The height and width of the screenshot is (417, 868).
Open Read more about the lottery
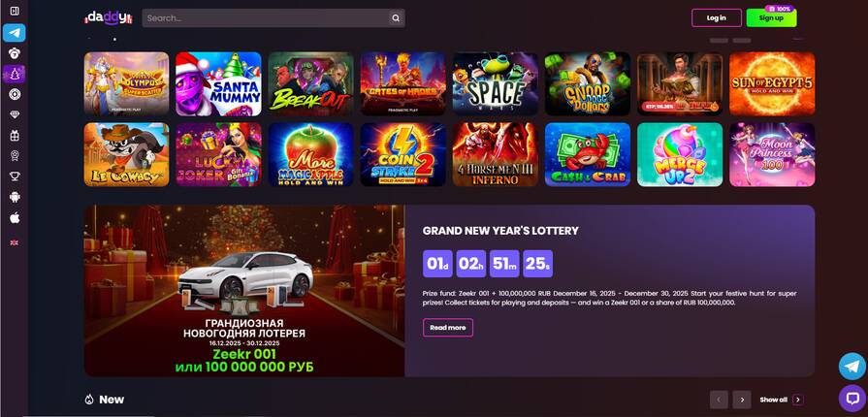448,327
